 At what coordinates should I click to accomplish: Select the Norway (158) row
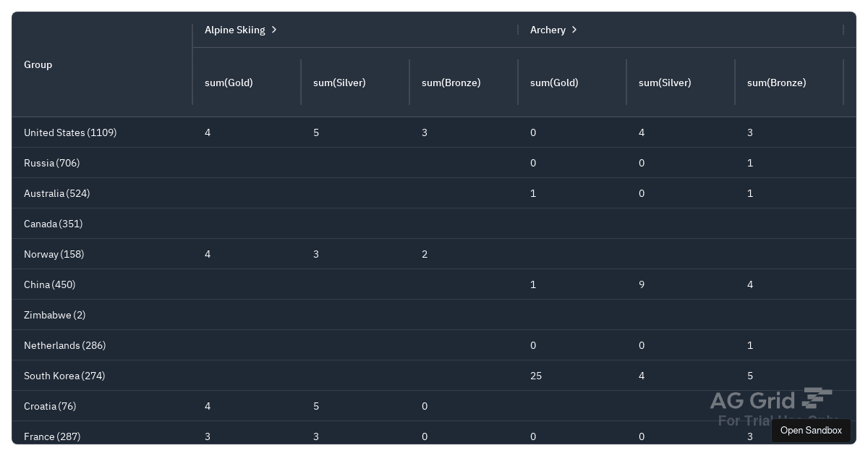tap(434, 254)
